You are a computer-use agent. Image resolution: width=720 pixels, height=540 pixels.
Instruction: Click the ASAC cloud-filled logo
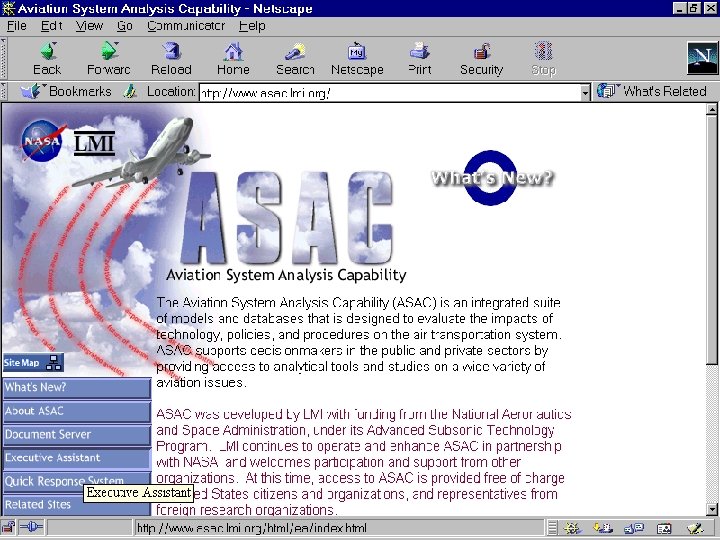click(287, 219)
